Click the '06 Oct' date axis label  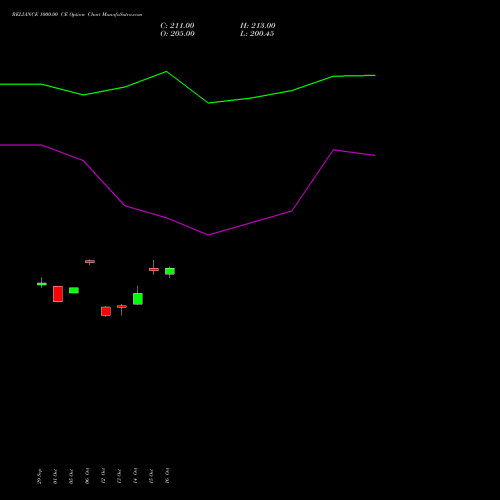click(87, 476)
